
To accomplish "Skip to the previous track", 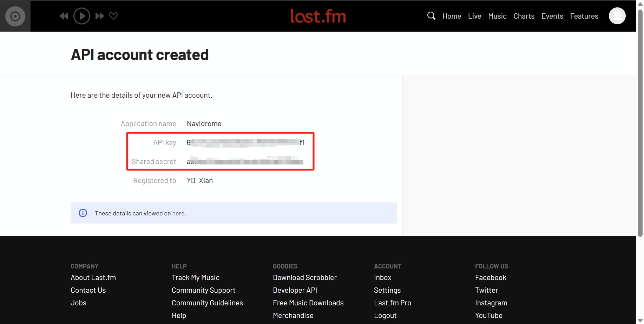I will (x=64, y=16).
